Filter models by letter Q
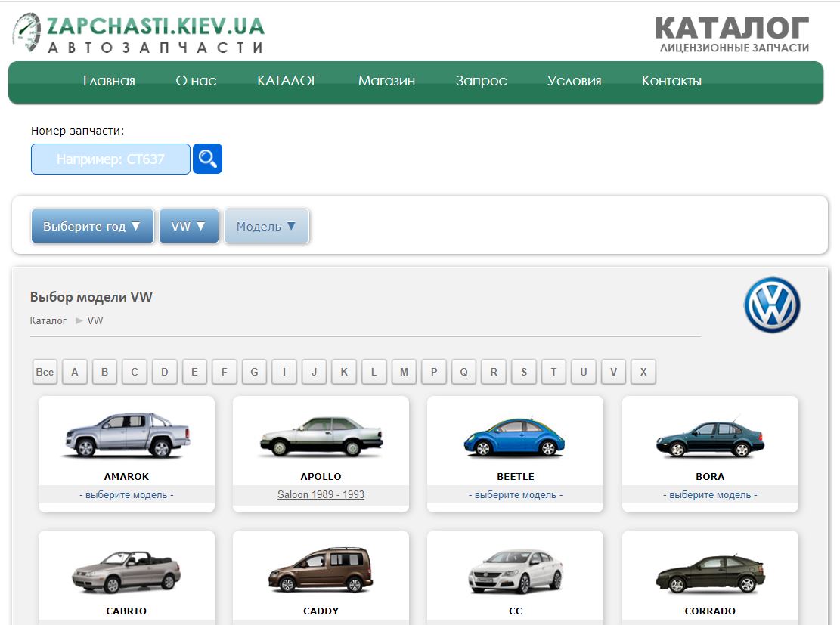The width and height of the screenshot is (840, 625). pyautogui.click(x=464, y=372)
